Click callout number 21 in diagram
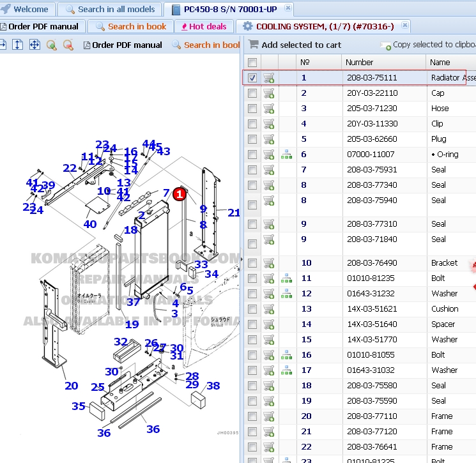The height and width of the screenshot is (463, 476). pyautogui.click(x=234, y=213)
